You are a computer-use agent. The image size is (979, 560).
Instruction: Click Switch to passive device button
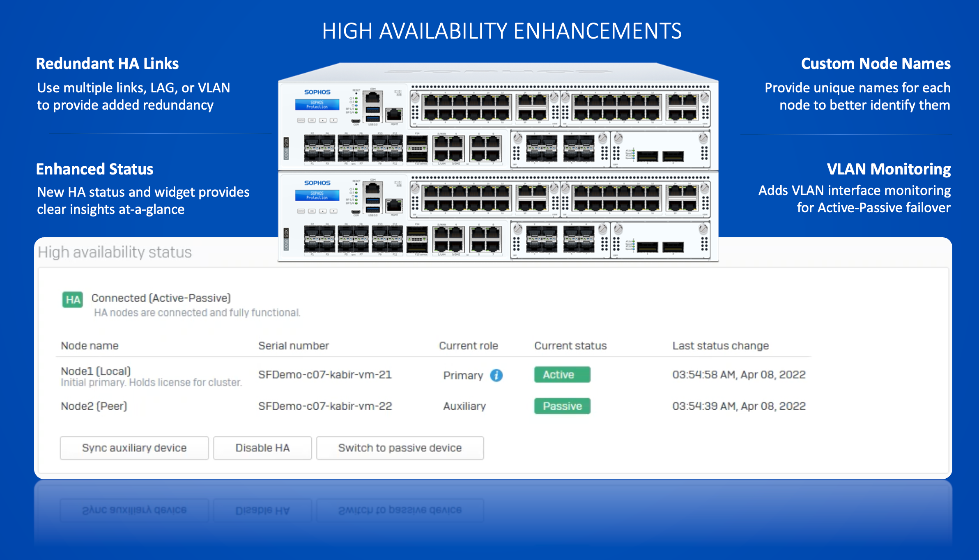pos(400,448)
